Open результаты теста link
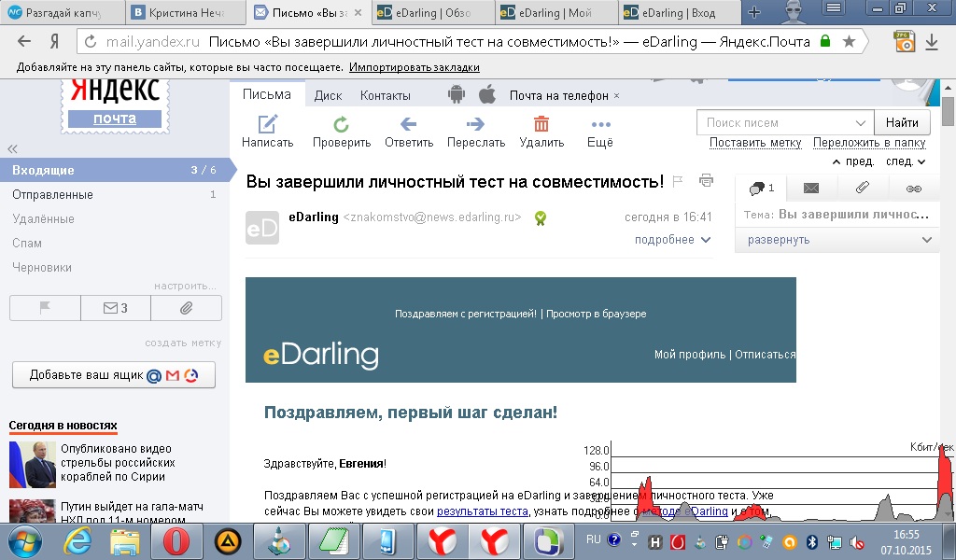This screenshot has height=560, width=956. click(483, 511)
